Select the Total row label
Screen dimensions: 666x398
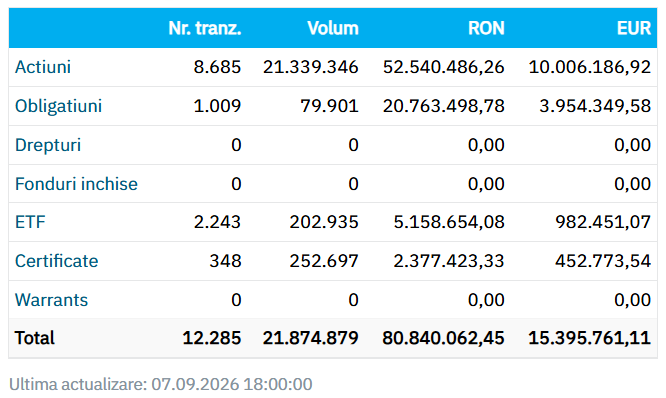(34, 338)
